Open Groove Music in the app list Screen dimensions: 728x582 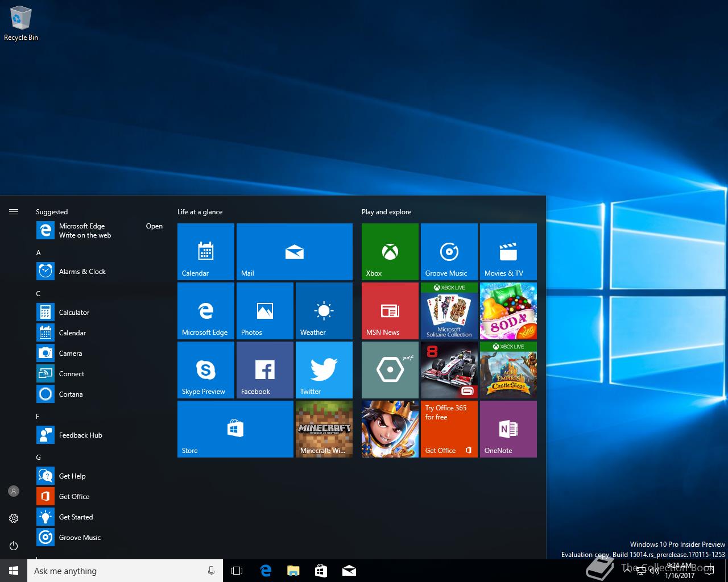(100, 538)
